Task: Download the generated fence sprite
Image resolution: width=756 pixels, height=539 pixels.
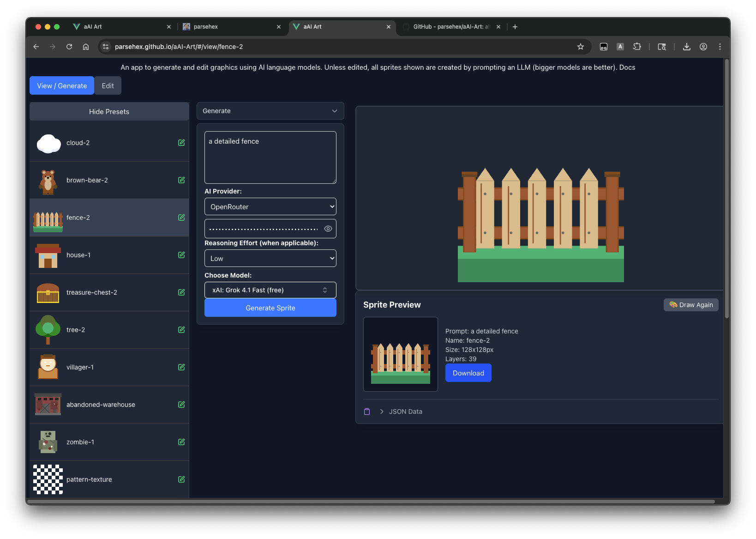Action: pos(468,373)
